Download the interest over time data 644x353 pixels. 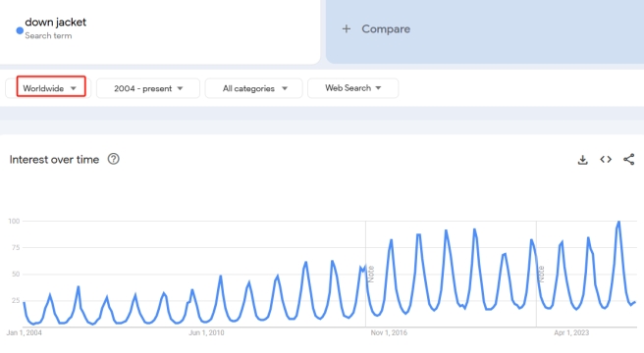pos(582,160)
